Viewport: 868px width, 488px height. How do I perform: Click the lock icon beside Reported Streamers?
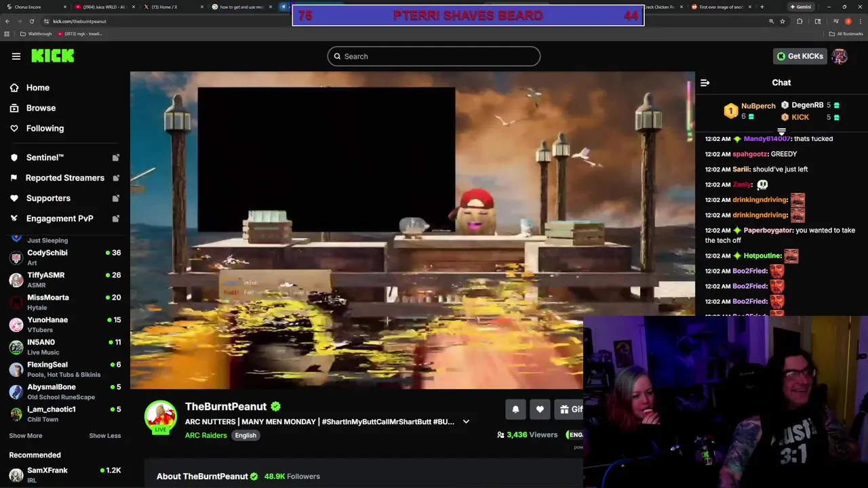coord(115,178)
